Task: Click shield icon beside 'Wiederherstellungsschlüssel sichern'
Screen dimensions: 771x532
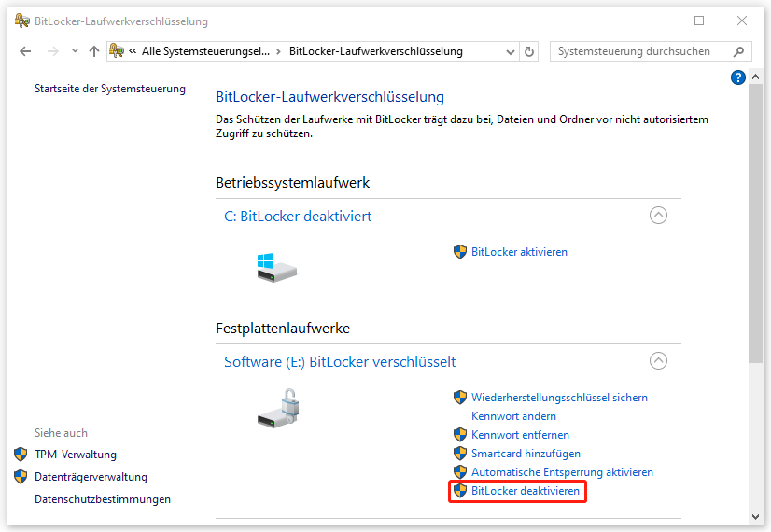Action: [x=460, y=398]
